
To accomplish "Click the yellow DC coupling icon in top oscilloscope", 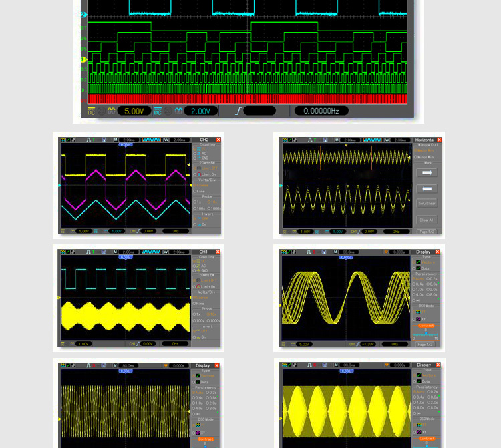I will tap(92, 111).
